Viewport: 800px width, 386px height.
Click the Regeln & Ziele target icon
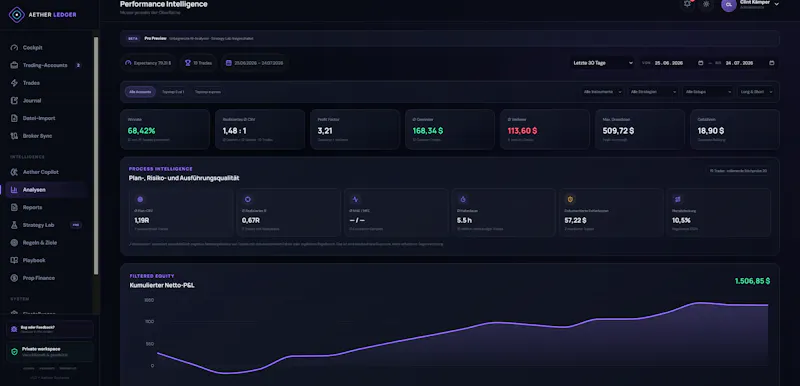click(x=14, y=243)
